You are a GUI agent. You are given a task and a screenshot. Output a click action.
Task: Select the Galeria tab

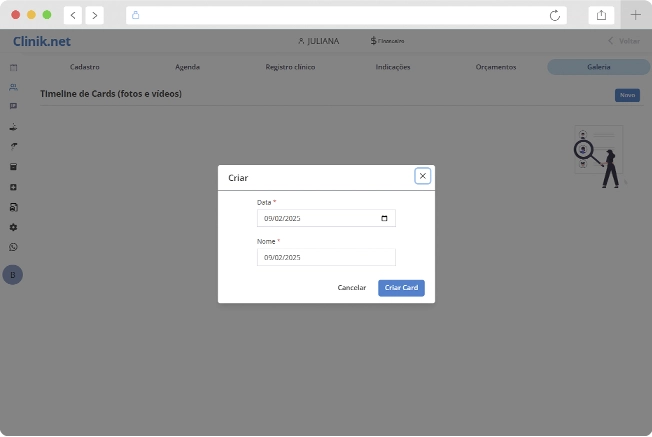pos(598,67)
